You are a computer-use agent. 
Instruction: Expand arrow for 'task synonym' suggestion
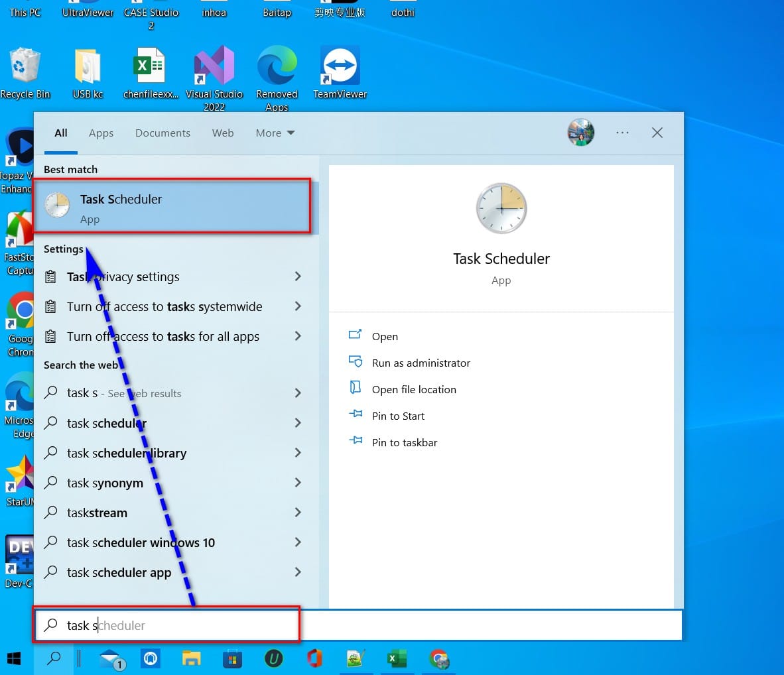298,483
